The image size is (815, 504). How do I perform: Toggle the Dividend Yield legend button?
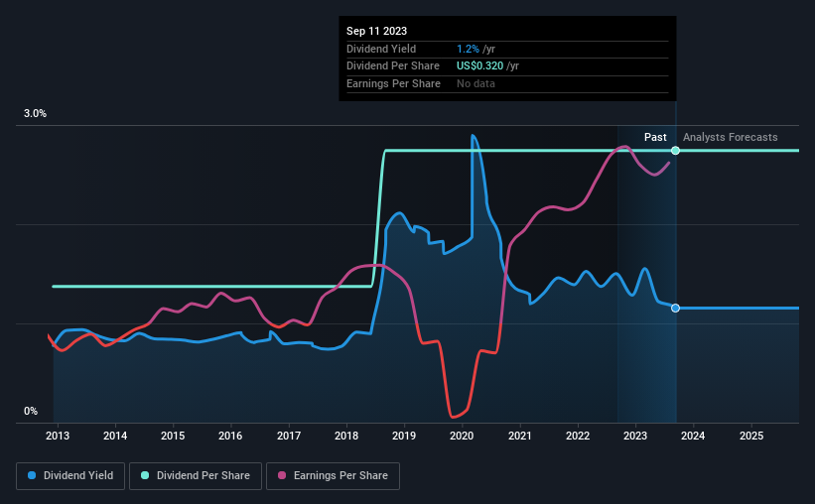(70, 476)
